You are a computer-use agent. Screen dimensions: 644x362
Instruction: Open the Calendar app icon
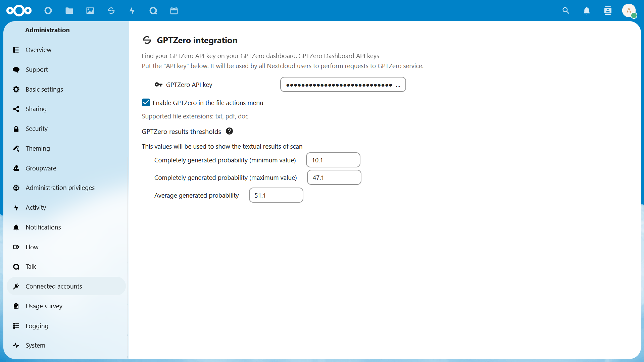(x=174, y=11)
